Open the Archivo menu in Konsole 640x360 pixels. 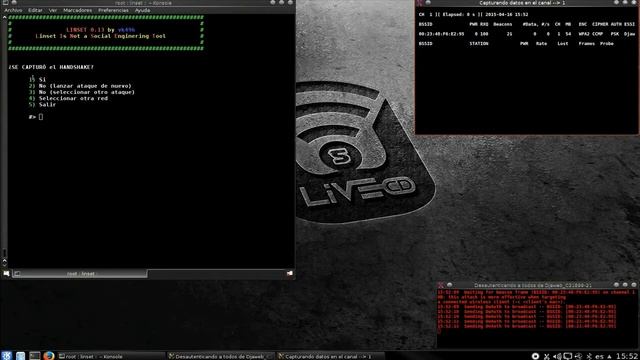13,10
